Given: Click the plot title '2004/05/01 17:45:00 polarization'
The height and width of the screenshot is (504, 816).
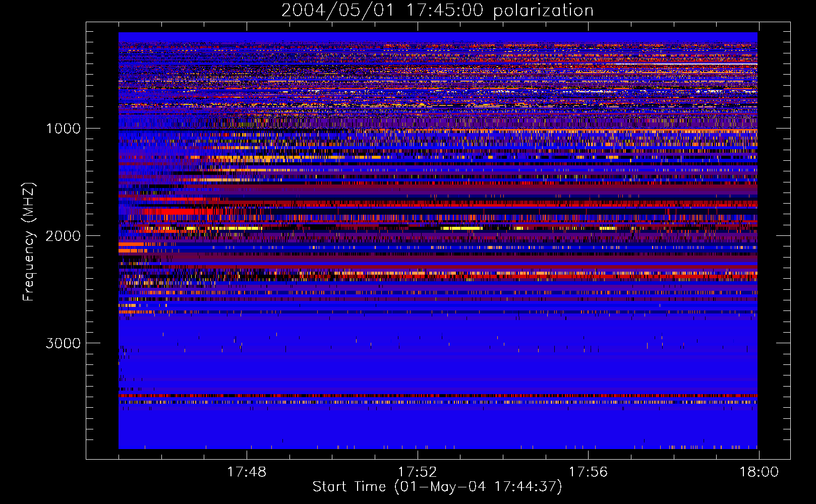Looking at the screenshot, I should point(437,11).
